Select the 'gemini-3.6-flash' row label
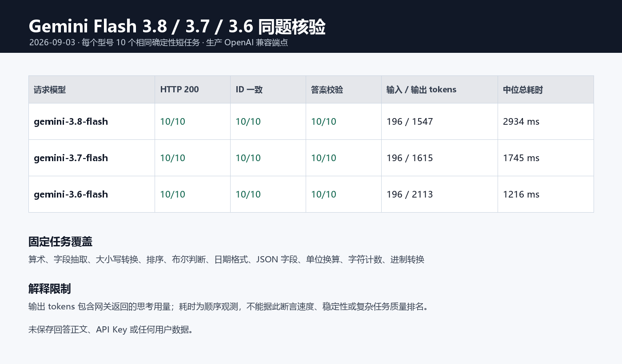Screen dimensions: 622x364 coord(71,194)
